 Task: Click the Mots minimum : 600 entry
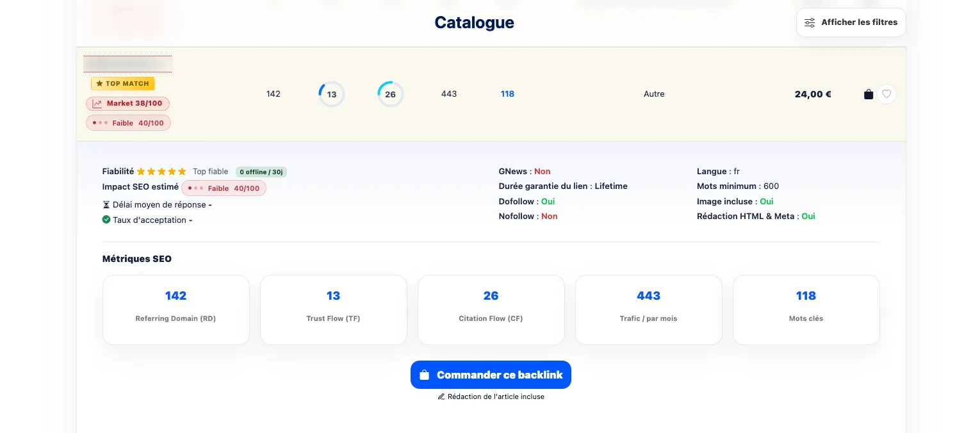[x=738, y=186]
